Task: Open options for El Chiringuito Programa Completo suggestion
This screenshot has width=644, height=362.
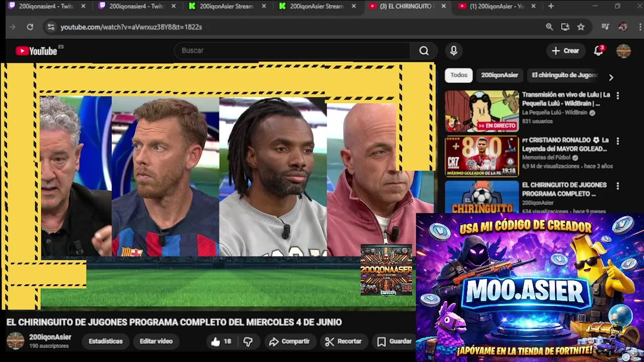Action: (618, 186)
